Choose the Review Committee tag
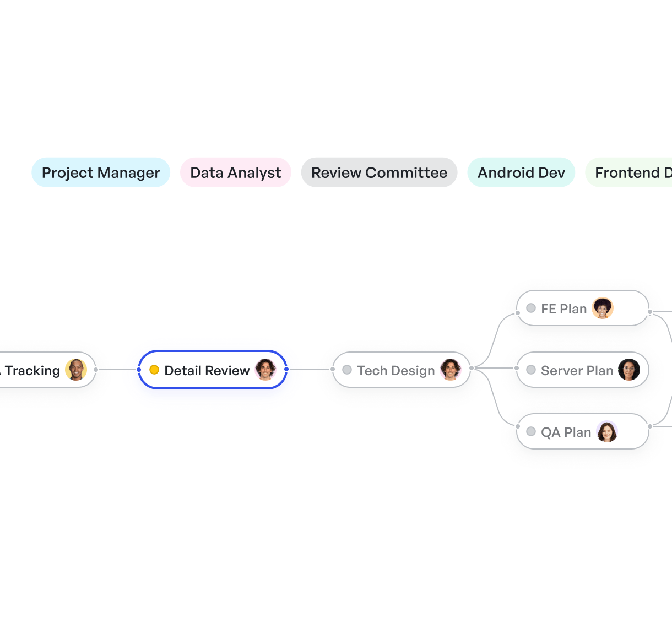 [x=379, y=173]
